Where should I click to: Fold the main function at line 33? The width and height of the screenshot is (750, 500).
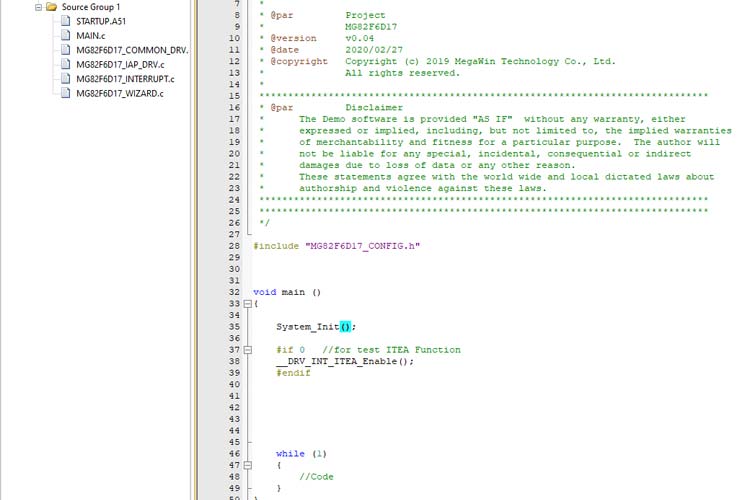[247, 303]
